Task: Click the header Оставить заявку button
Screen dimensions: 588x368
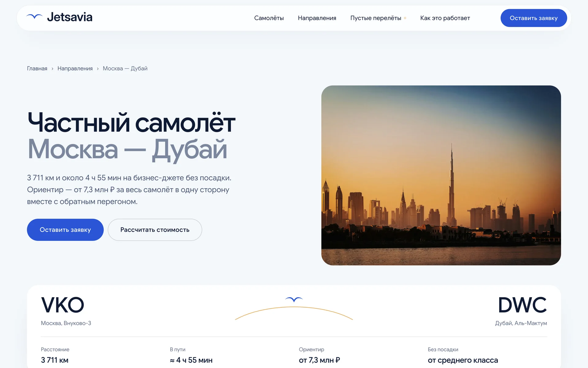Action: point(533,18)
